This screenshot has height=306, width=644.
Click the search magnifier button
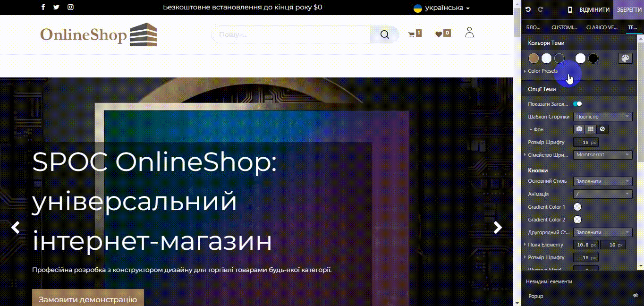[384, 34]
